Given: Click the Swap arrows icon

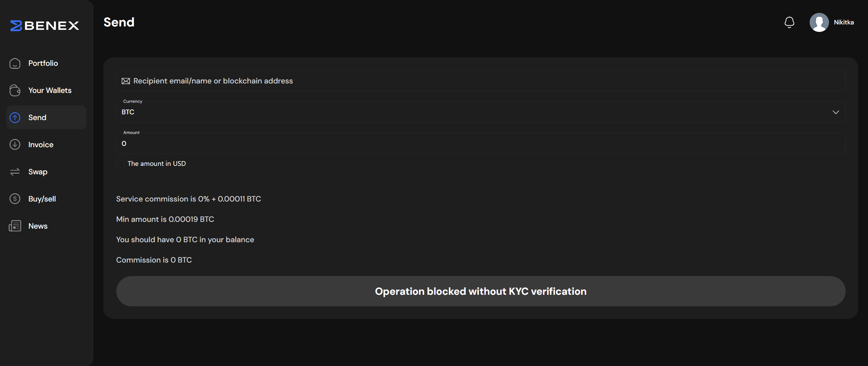Looking at the screenshot, I should 15,172.
